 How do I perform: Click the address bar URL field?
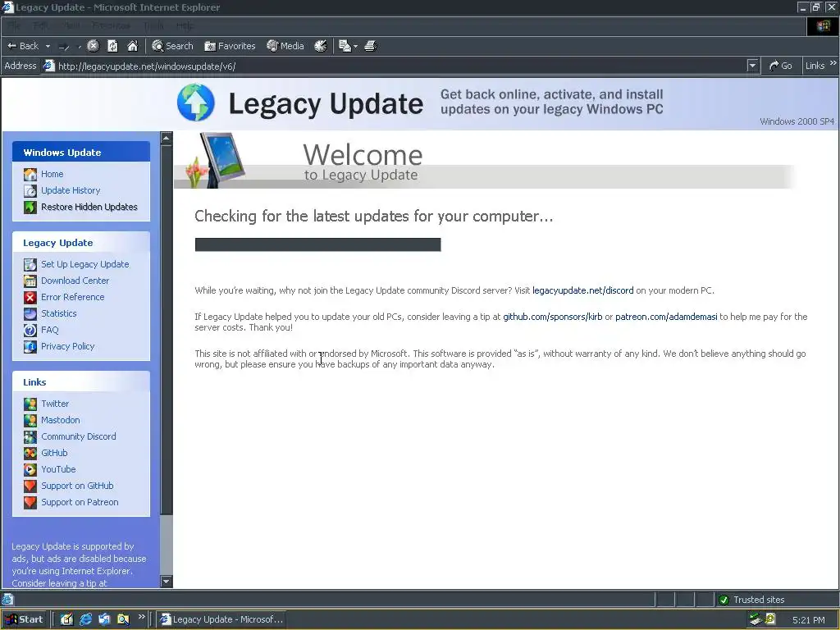pos(402,66)
